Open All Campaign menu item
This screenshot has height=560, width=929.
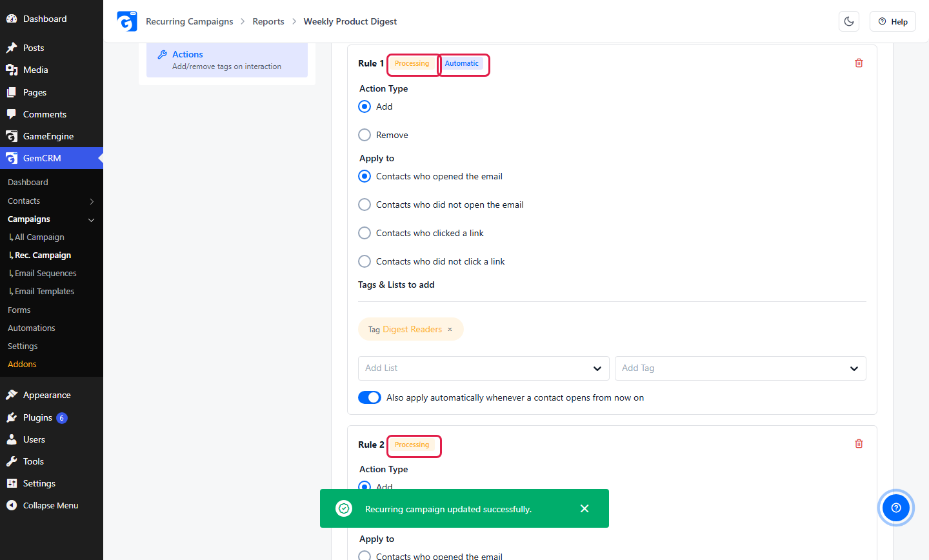pos(39,237)
